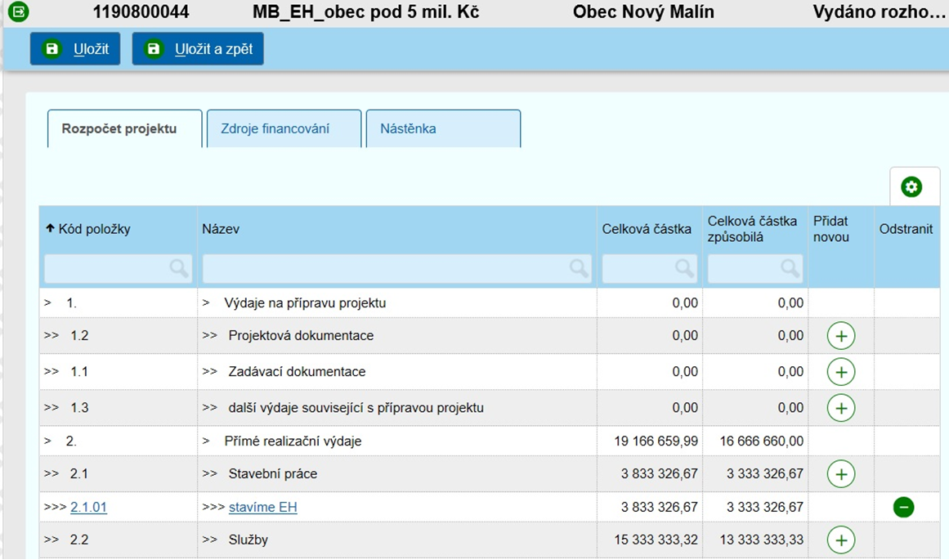Click MB_EH_obec pod 5 mil. Kč title
The image size is (949, 560).
click(x=365, y=11)
